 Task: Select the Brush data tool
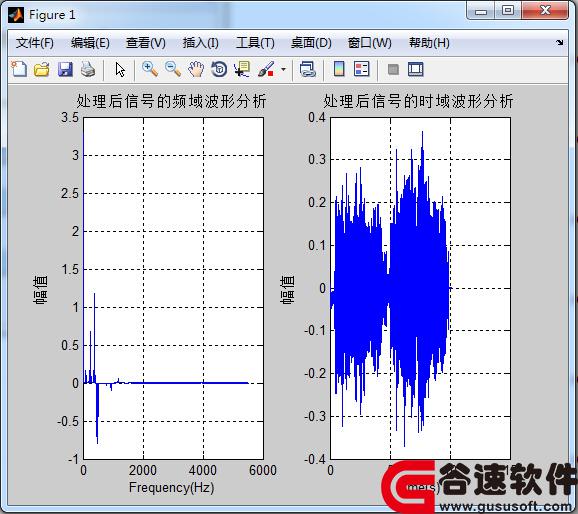point(266,69)
